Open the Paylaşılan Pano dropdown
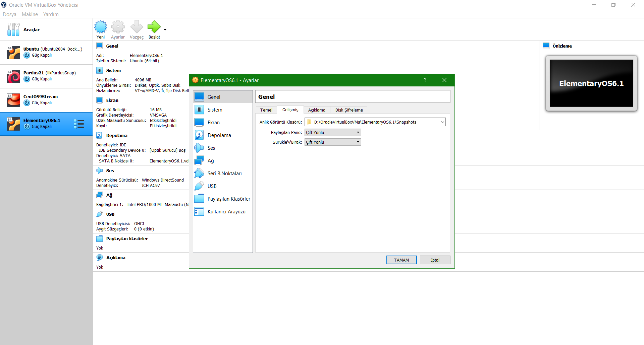 [333, 132]
